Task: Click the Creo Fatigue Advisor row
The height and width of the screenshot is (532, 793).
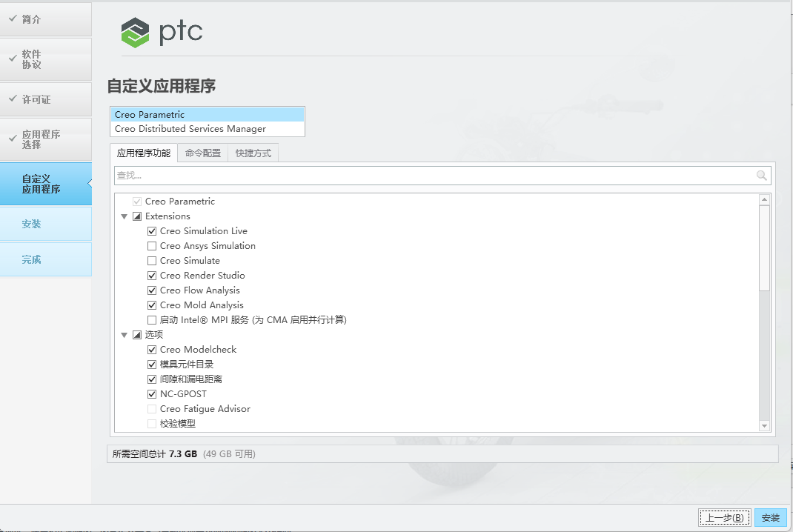Action: [x=205, y=409]
